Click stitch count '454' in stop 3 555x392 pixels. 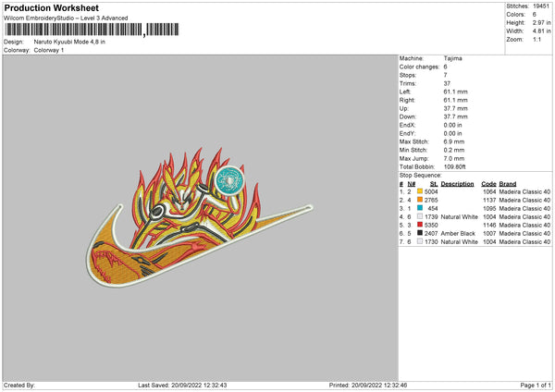pyautogui.click(x=433, y=208)
